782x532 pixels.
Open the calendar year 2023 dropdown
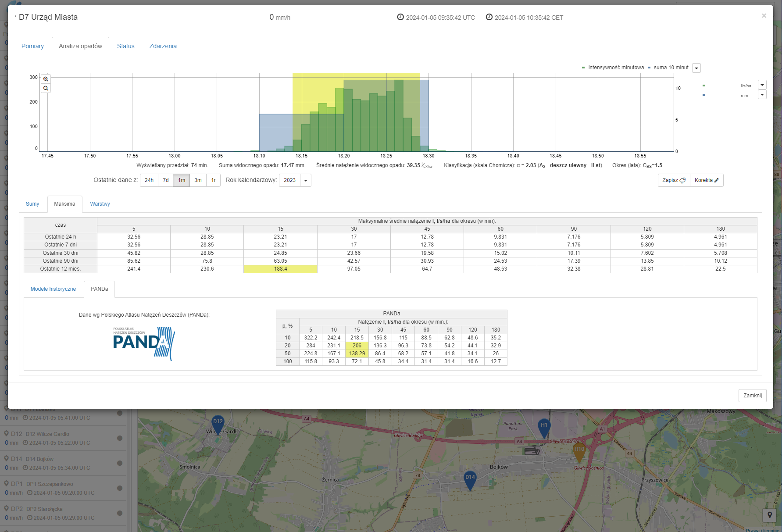[305, 180]
